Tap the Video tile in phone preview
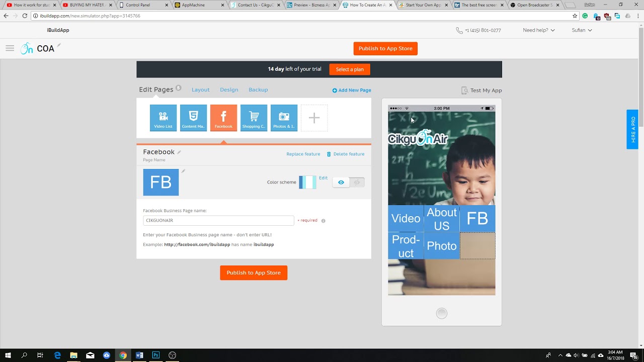Screen dimensions: 644x362 (406, 219)
